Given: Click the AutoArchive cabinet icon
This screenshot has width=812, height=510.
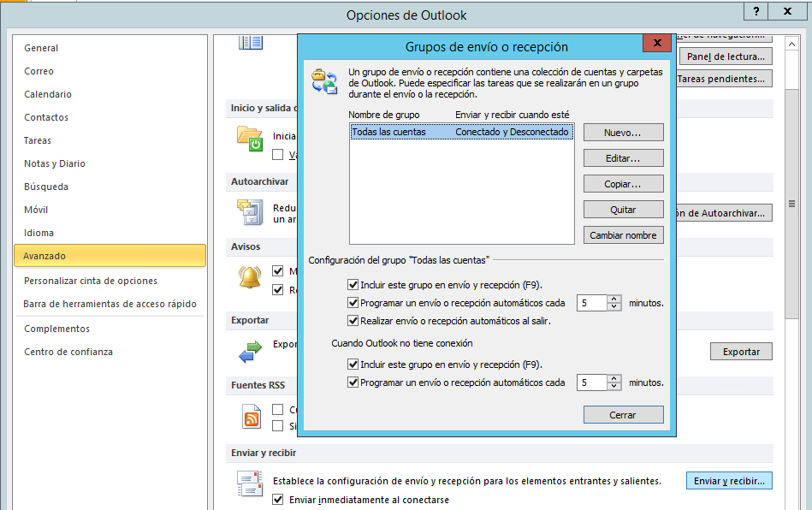Looking at the screenshot, I should (x=250, y=212).
